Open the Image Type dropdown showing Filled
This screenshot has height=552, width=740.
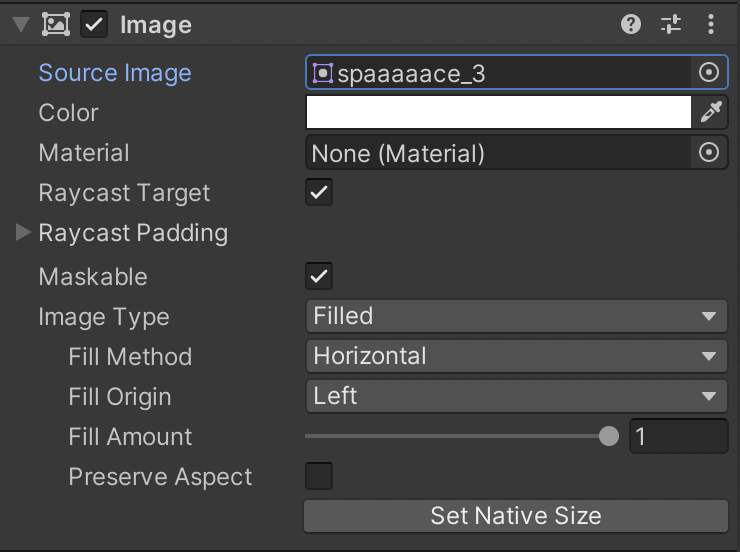pos(515,317)
